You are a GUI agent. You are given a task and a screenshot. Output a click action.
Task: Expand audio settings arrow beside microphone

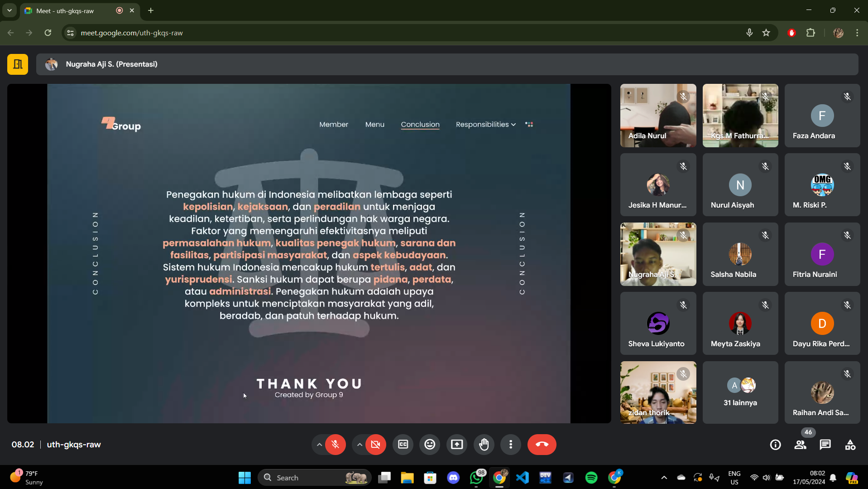click(319, 445)
